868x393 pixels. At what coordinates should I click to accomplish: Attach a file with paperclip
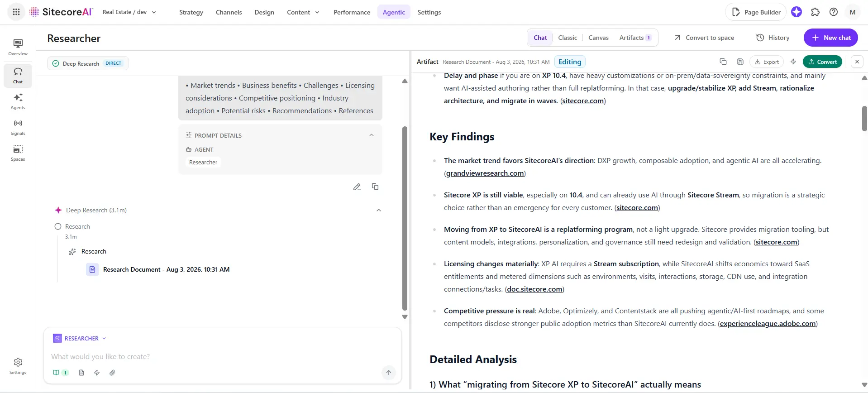pyautogui.click(x=112, y=373)
